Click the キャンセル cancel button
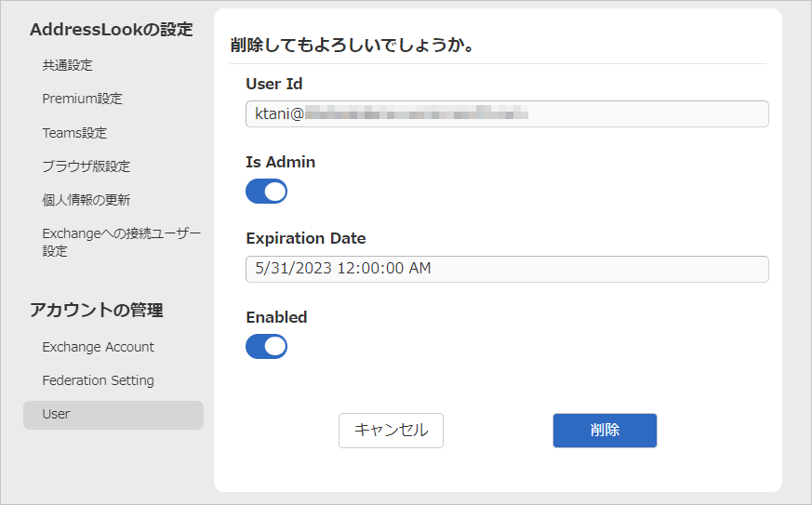Image resolution: width=812 pixels, height=505 pixels. [x=391, y=431]
